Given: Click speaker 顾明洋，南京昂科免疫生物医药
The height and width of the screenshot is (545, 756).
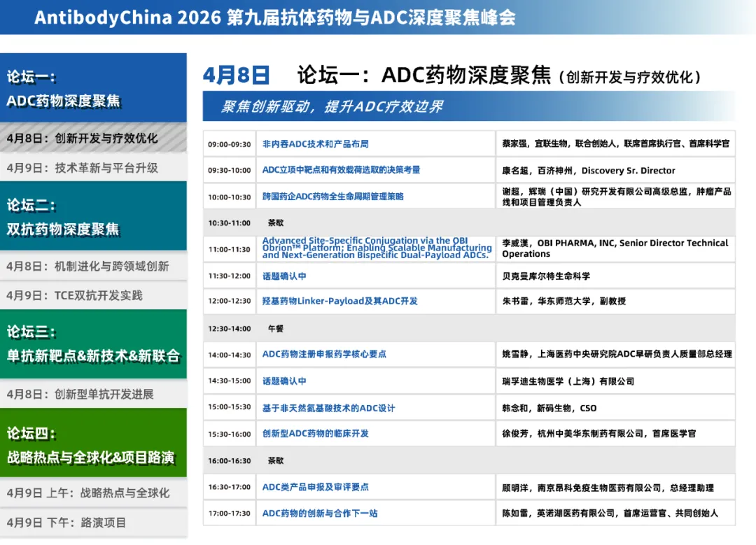Looking at the screenshot, I should (608, 488).
